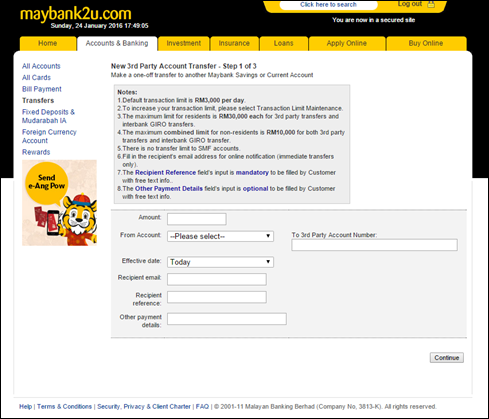The height and width of the screenshot is (419, 489).
Task: Switch to the Insurance tab
Action: 234,43
